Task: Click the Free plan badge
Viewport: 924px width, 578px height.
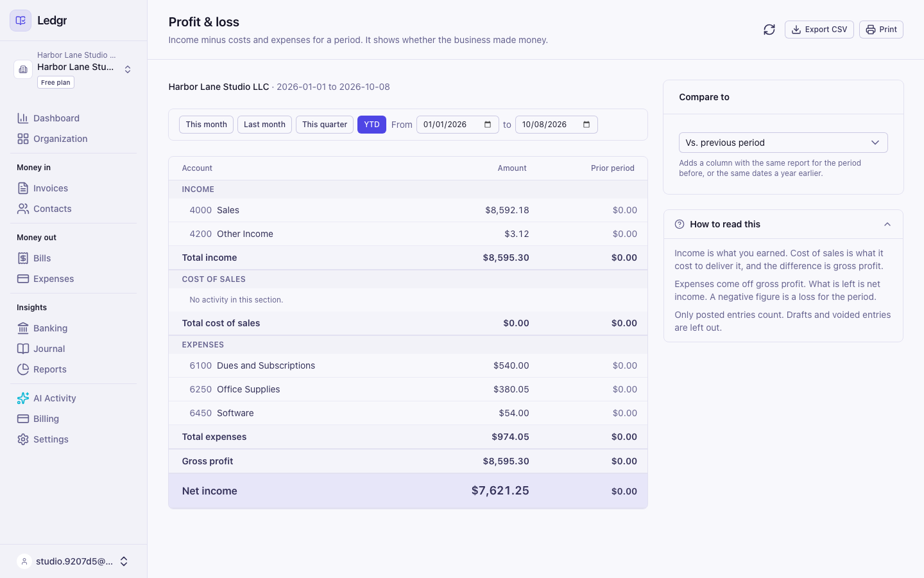Action: (x=56, y=82)
